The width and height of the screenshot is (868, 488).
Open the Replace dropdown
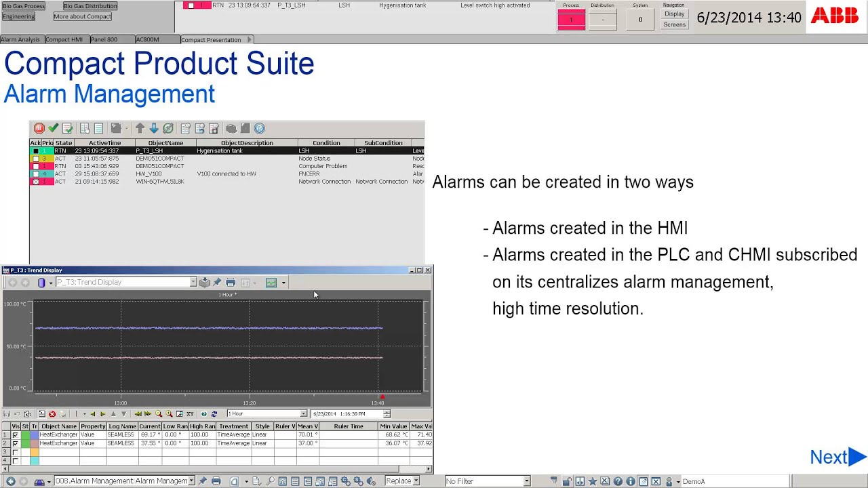[x=416, y=481]
